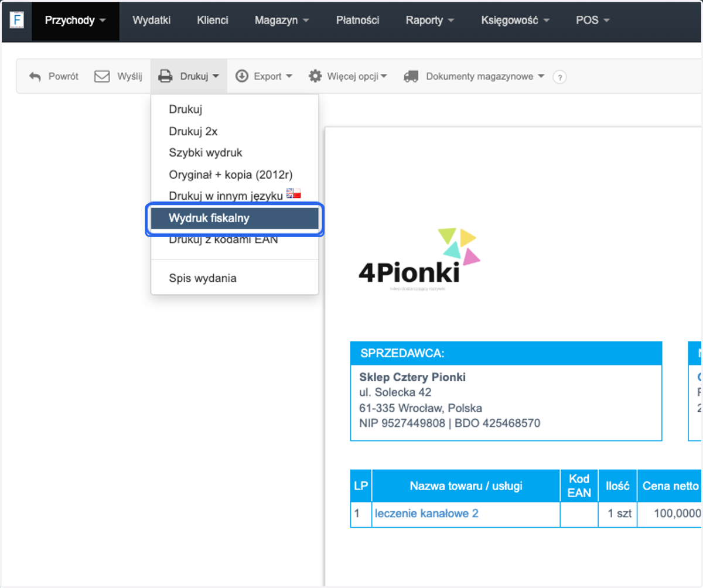Click the Drukuj printer icon
The width and height of the screenshot is (703, 588).
166,76
